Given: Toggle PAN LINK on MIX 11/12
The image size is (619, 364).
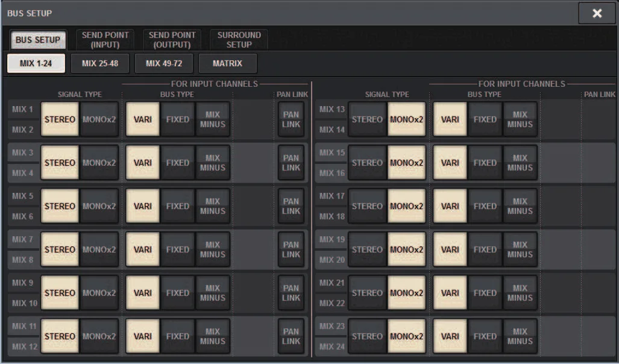Looking at the screenshot, I should click(291, 336).
